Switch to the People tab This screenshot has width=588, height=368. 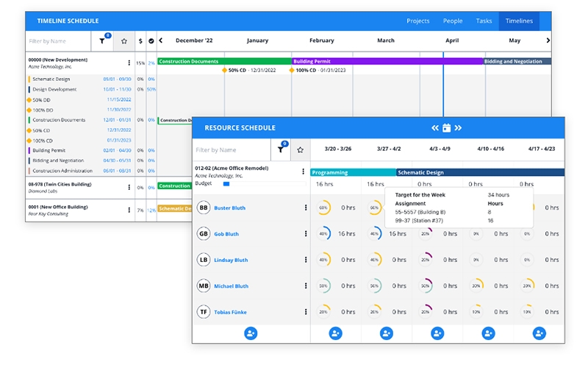point(453,21)
